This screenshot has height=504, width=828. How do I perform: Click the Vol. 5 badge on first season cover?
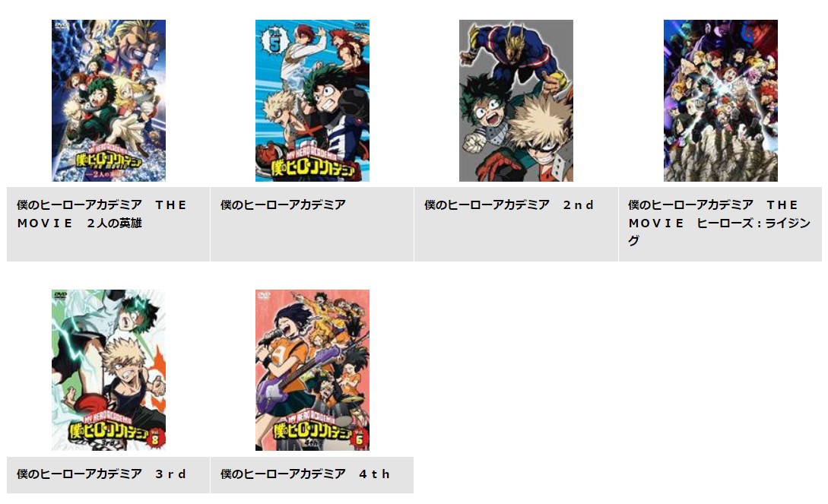tap(274, 41)
